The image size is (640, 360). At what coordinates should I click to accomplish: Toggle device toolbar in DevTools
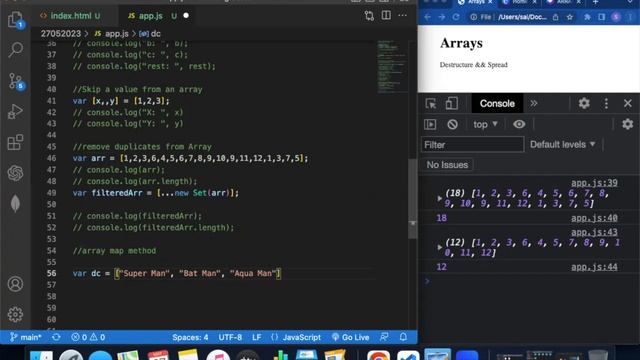[451, 104]
